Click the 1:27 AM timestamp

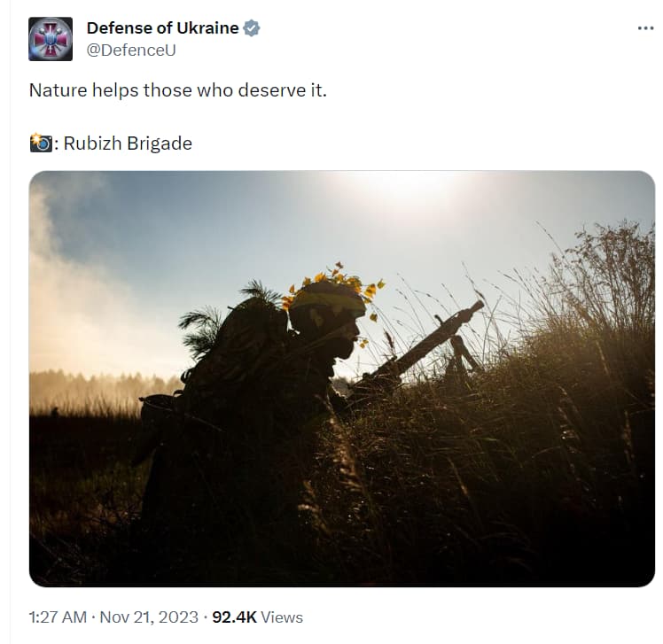click(x=58, y=617)
